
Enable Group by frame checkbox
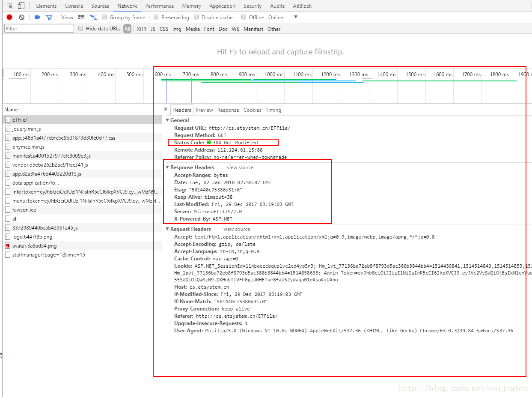[x=104, y=17]
